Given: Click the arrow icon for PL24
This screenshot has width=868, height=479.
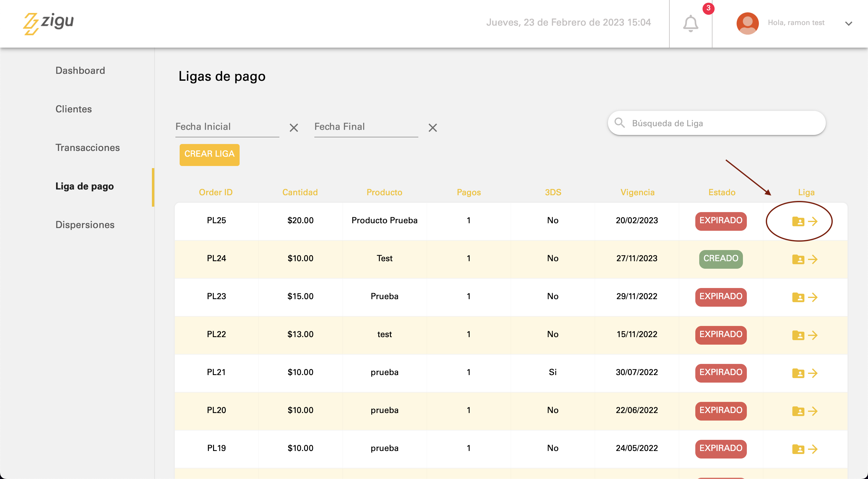Looking at the screenshot, I should [x=813, y=259].
